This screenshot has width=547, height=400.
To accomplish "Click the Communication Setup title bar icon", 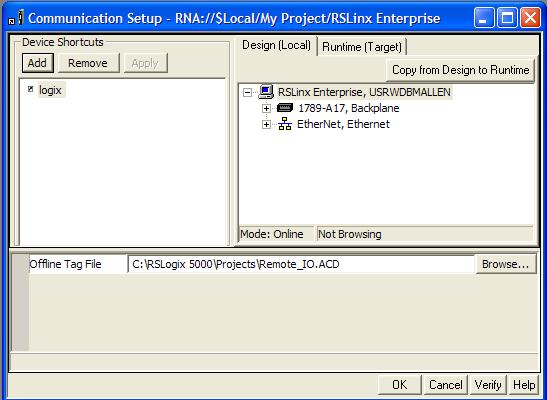I will pyautogui.click(x=16, y=18).
